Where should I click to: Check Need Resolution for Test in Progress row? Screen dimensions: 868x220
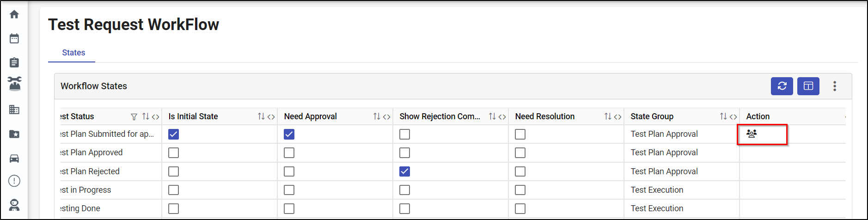[x=520, y=190]
